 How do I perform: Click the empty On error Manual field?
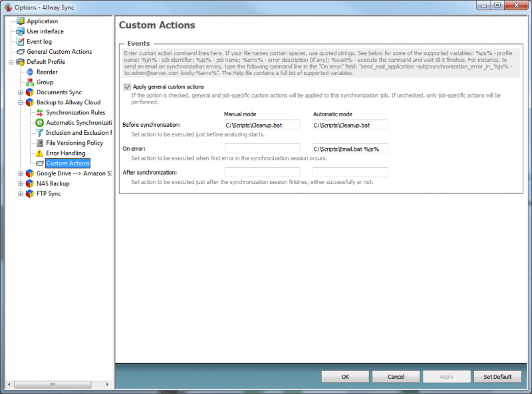coord(262,149)
